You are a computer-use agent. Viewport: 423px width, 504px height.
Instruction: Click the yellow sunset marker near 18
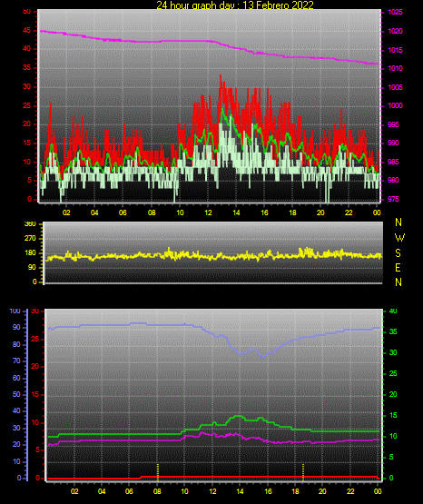(x=303, y=472)
